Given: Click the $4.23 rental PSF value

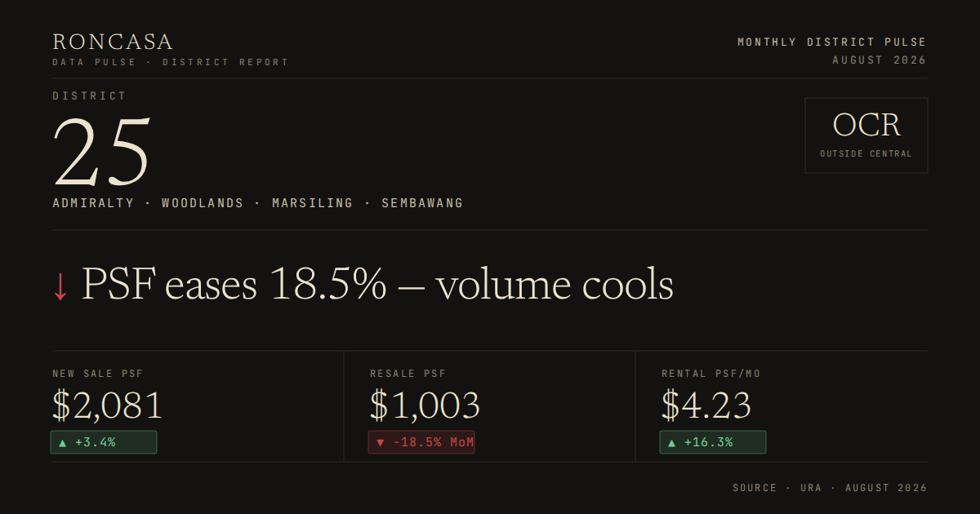Looking at the screenshot, I should click(x=706, y=405).
